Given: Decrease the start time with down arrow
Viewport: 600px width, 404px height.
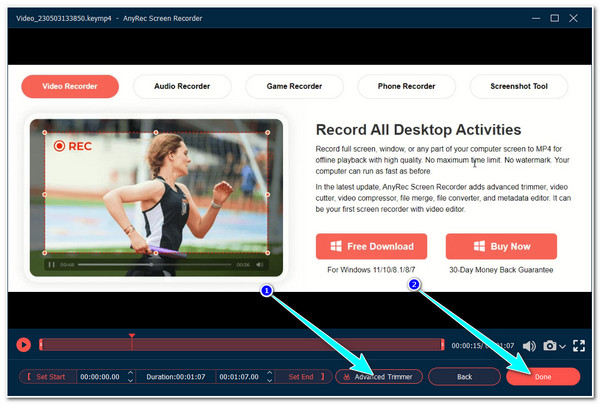Looking at the screenshot, I should pos(130,381).
